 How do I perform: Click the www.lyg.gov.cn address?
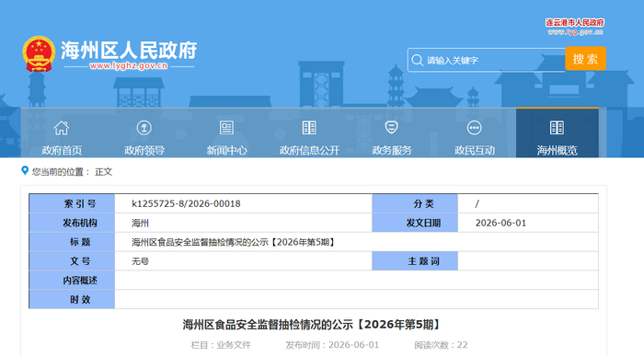coord(575,32)
